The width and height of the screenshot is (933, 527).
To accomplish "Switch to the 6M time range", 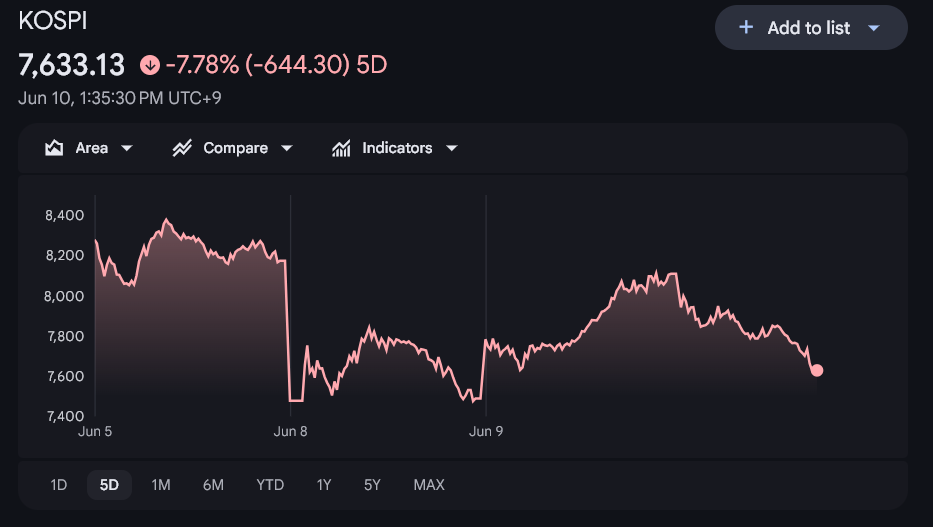I will (x=213, y=485).
